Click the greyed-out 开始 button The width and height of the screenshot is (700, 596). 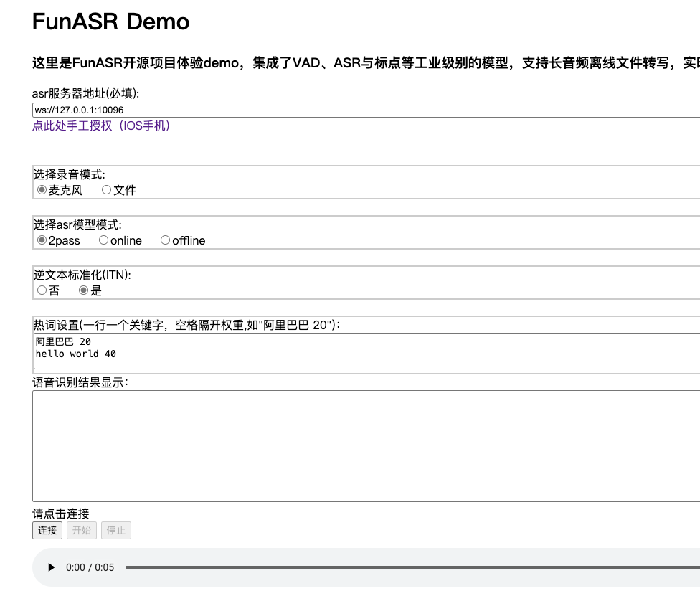pos(82,530)
